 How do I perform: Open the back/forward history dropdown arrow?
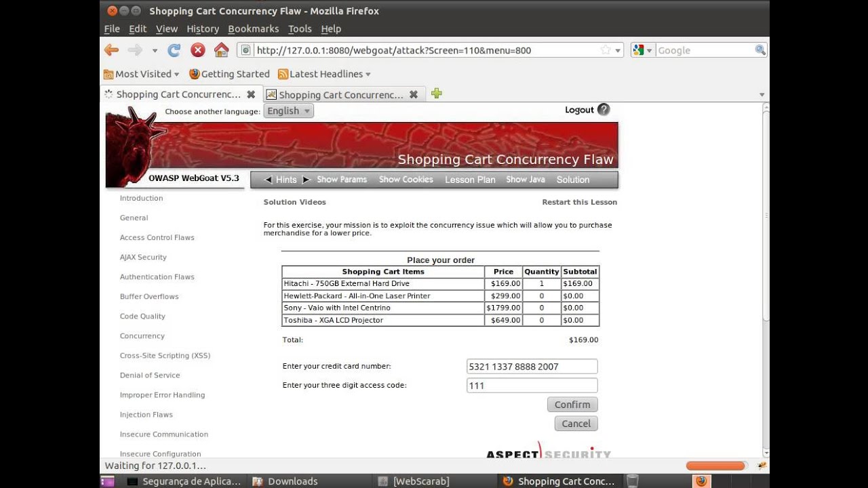155,50
